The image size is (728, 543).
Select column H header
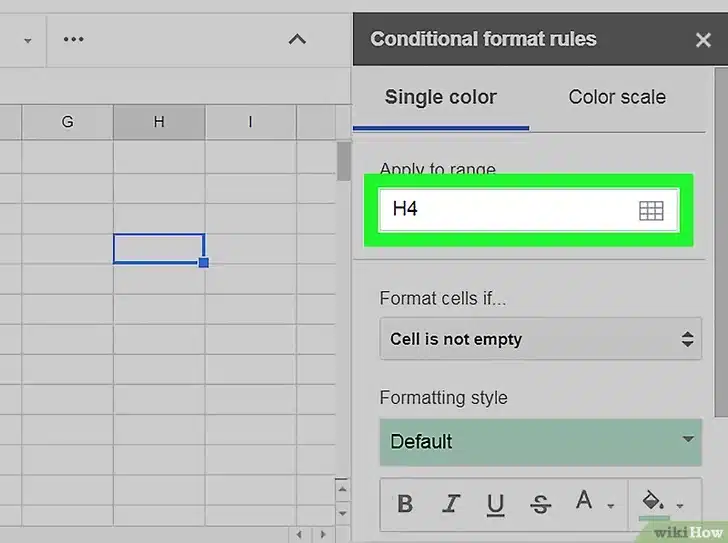[x=159, y=123]
